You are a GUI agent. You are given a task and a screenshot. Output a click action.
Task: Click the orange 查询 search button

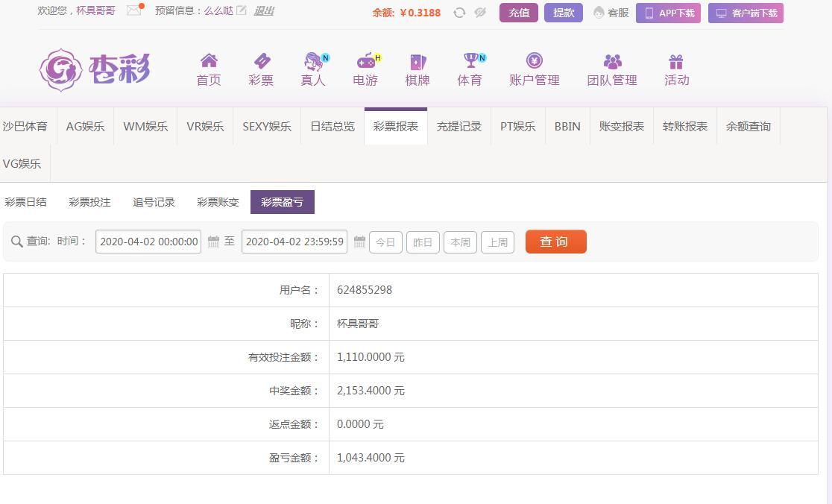click(x=556, y=242)
